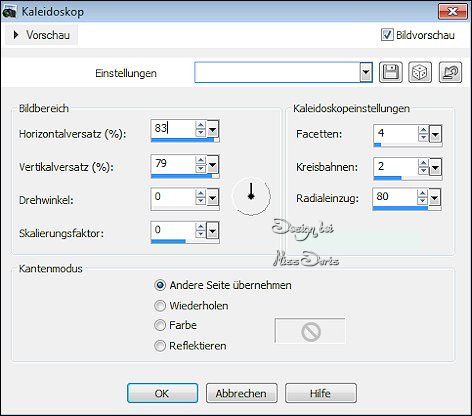The width and height of the screenshot is (472, 416).
Task: Click the reset to default icon
Action: [450, 72]
